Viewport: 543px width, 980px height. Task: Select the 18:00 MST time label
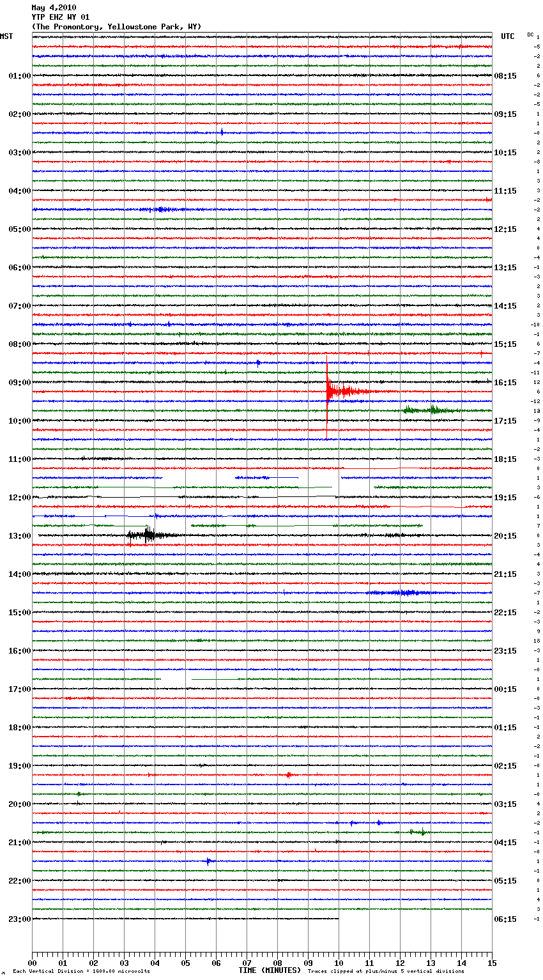(20, 728)
